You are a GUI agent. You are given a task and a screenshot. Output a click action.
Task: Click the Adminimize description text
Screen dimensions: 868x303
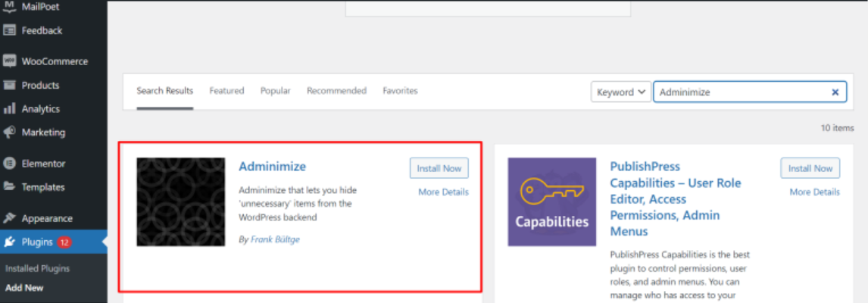click(x=298, y=204)
